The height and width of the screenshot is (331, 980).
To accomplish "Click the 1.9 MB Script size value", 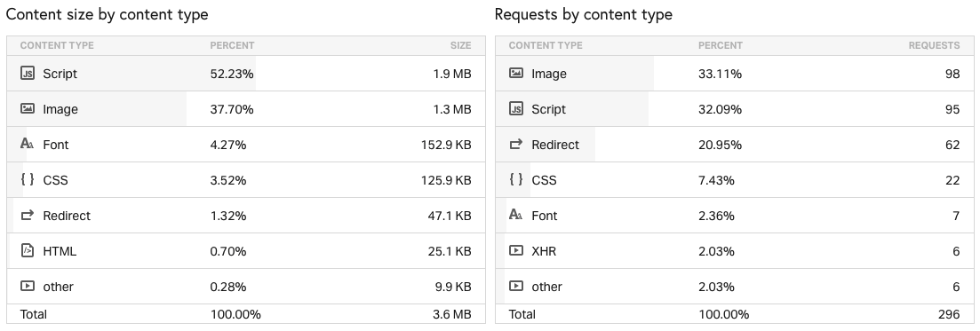I will click(x=452, y=74).
